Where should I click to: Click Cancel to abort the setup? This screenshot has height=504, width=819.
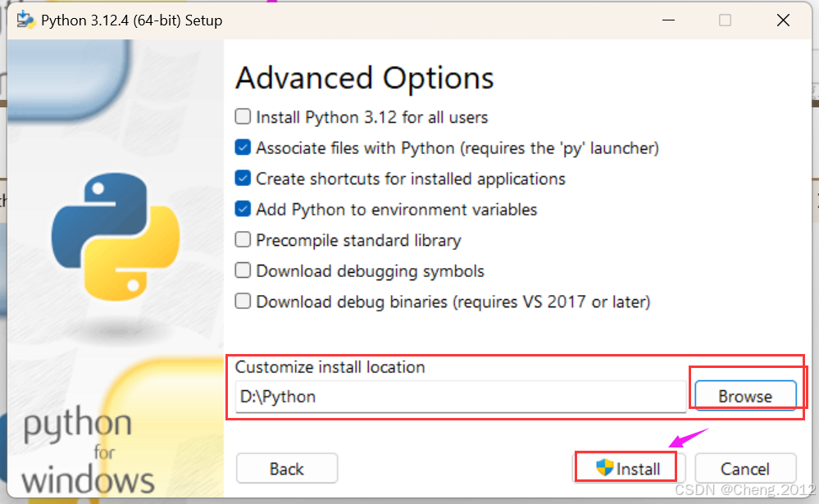tap(745, 468)
